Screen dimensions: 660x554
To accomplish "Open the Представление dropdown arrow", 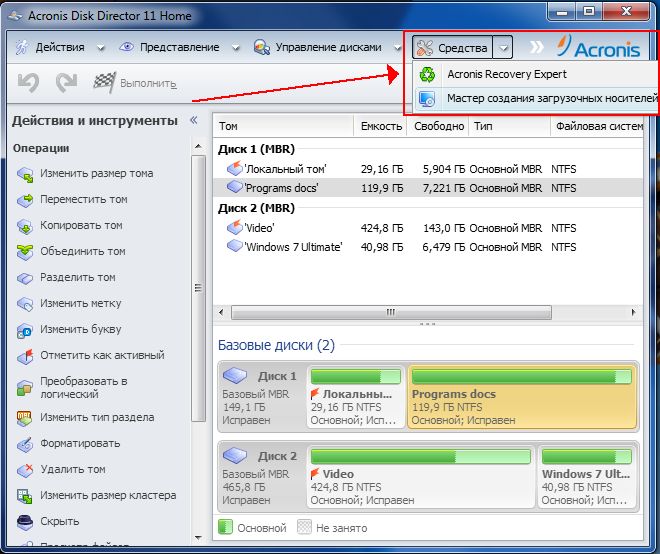I will click(236, 48).
